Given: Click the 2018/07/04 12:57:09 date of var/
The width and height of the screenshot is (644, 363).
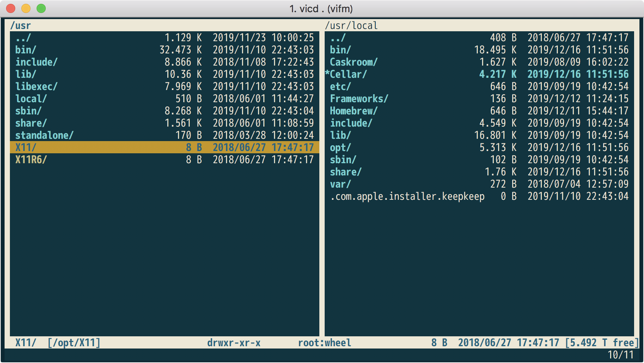Looking at the screenshot, I should tap(578, 184).
